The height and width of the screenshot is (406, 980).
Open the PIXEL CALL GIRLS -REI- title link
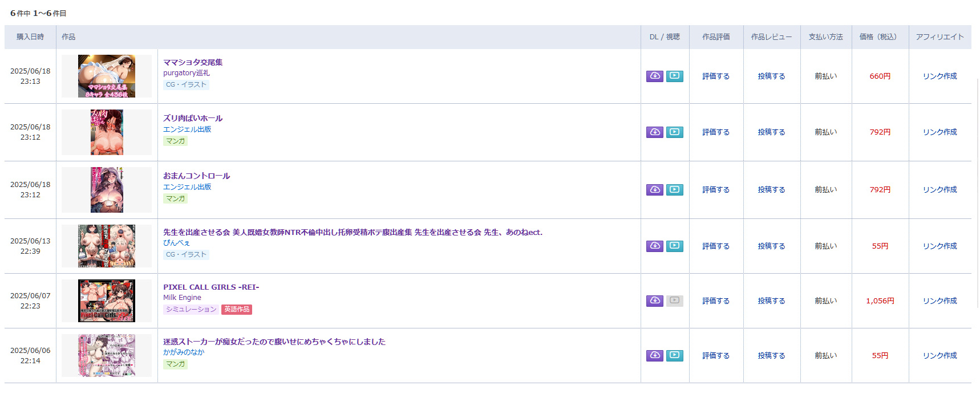[x=211, y=287]
